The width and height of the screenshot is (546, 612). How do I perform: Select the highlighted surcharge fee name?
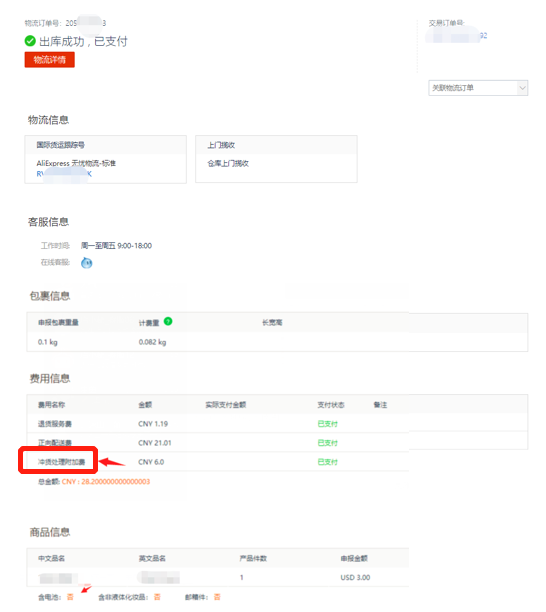click(x=61, y=462)
